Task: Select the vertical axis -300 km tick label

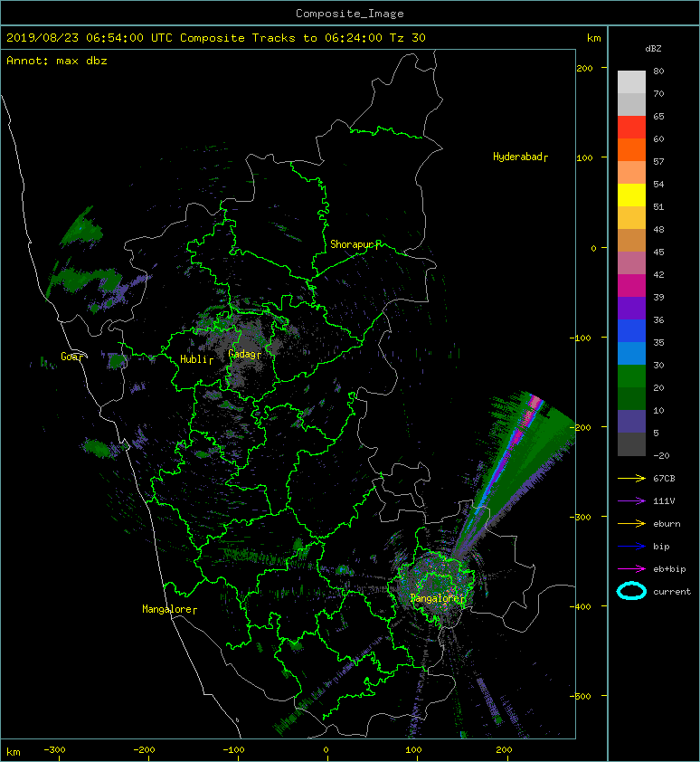Action: (581, 517)
